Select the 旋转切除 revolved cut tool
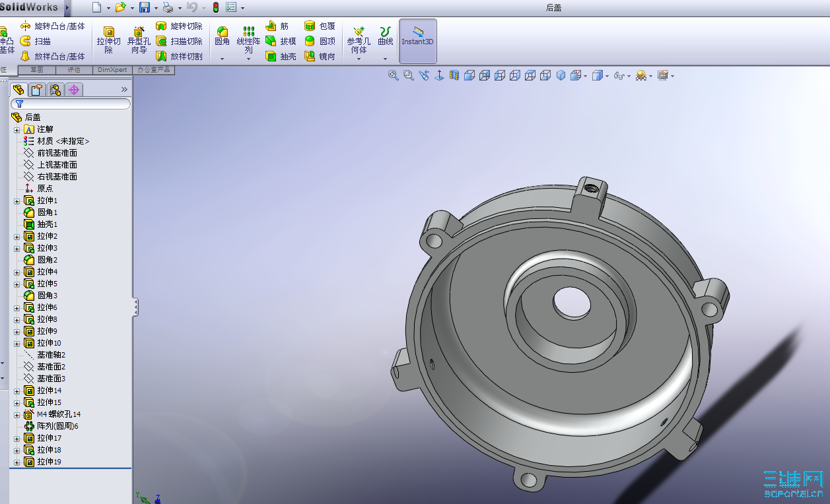 coord(179,26)
